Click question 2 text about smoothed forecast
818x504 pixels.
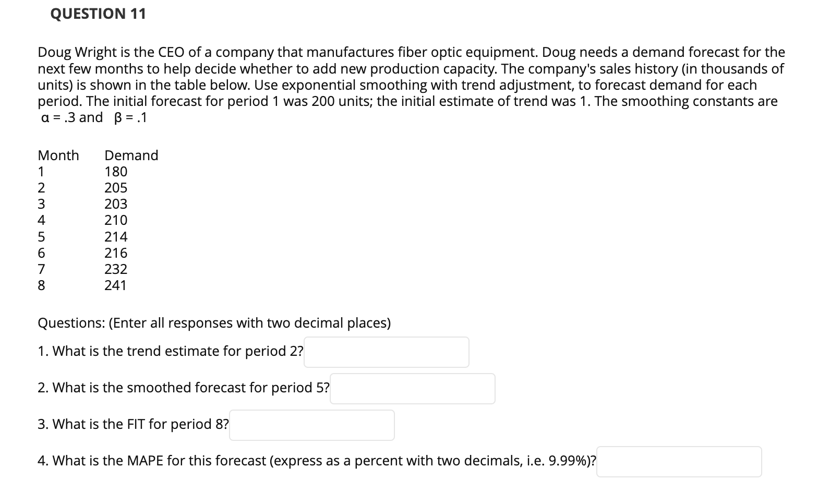coord(183,388)
